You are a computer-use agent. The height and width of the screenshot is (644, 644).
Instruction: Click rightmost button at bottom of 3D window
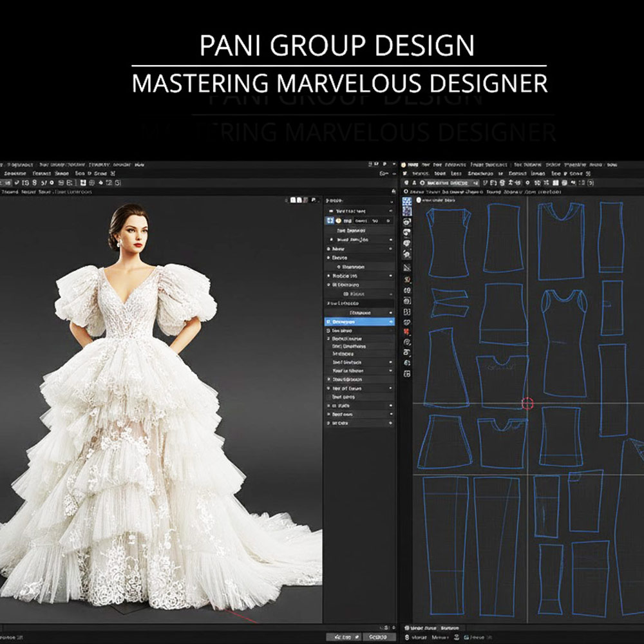pos(379,637)
